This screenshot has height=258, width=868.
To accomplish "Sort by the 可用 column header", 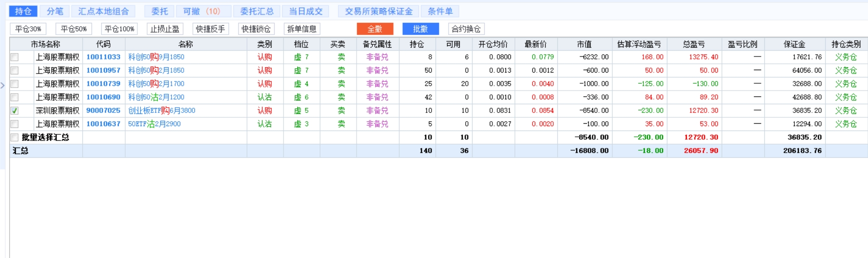I will point(453,44).
